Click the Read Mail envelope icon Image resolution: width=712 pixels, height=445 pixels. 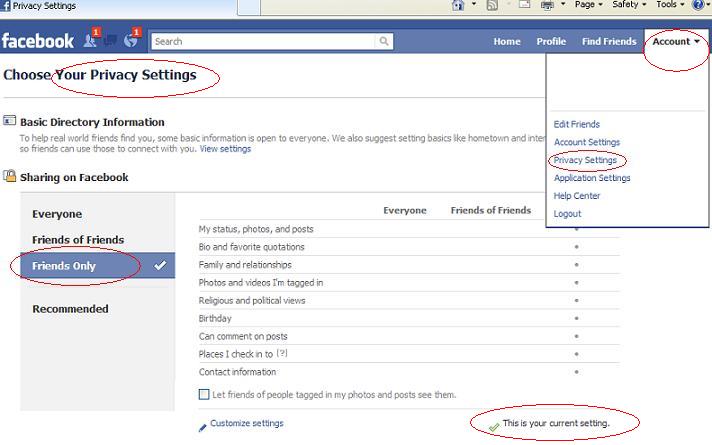pos(524,5)
